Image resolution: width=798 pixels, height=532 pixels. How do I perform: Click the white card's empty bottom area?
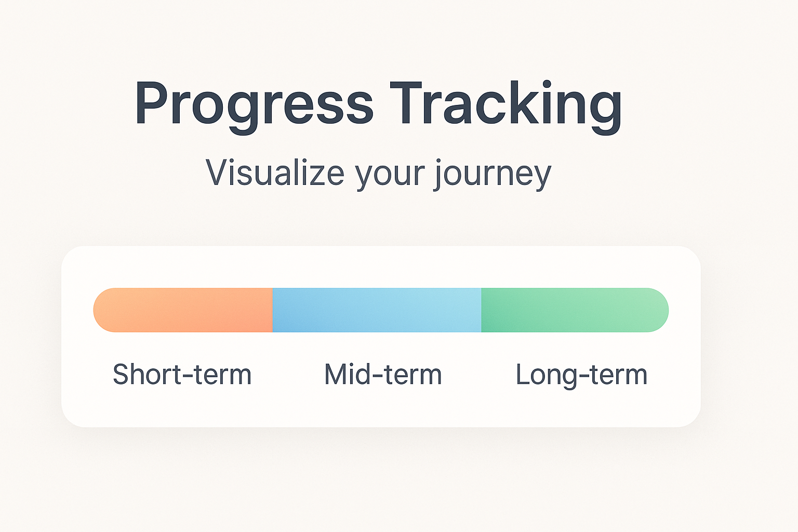pos(381,409)
